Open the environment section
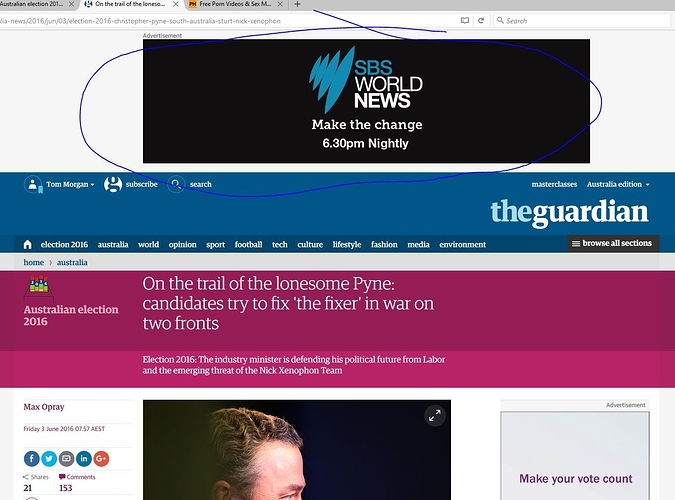 (x=463, y=245)
